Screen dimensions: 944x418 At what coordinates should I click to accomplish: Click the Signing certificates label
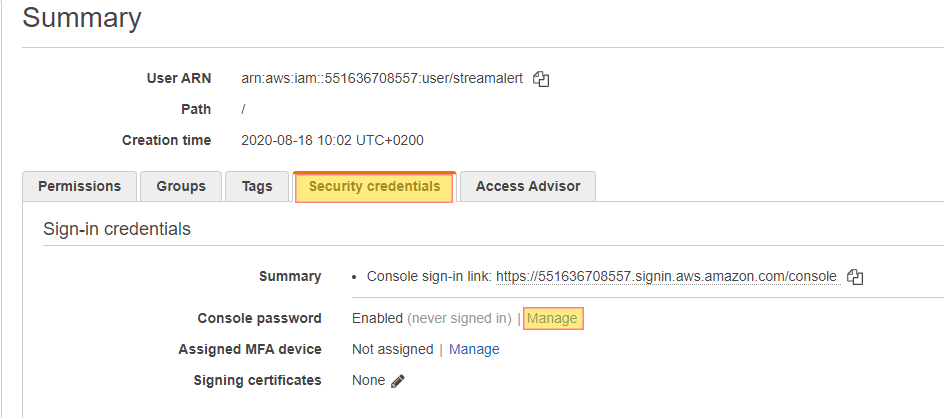(x=258, y=381)
